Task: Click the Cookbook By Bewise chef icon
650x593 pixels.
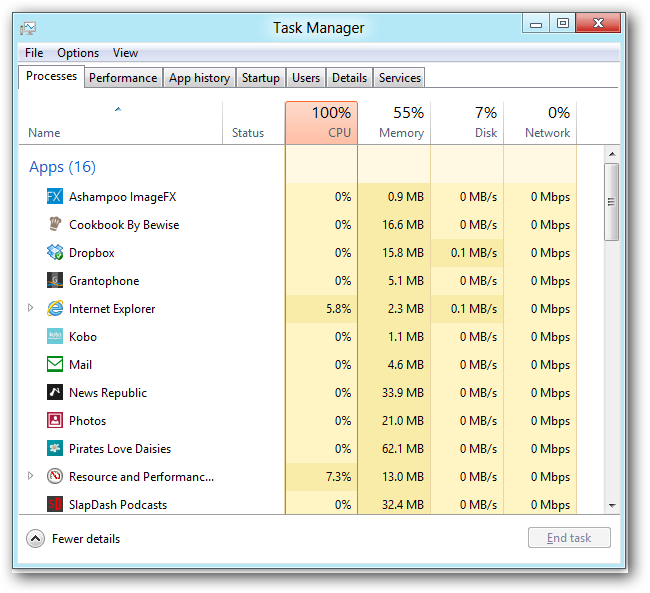Action: pyautogui.click(x=55, y=225)
